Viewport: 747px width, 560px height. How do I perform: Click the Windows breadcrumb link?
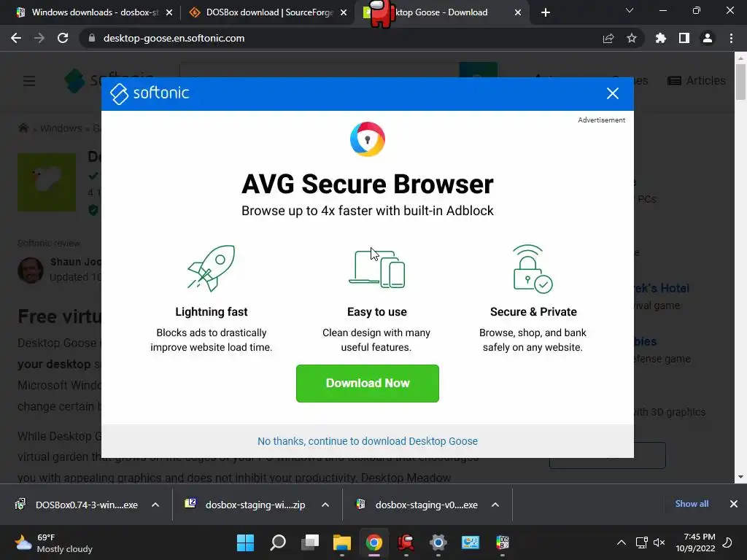[61, 128]
